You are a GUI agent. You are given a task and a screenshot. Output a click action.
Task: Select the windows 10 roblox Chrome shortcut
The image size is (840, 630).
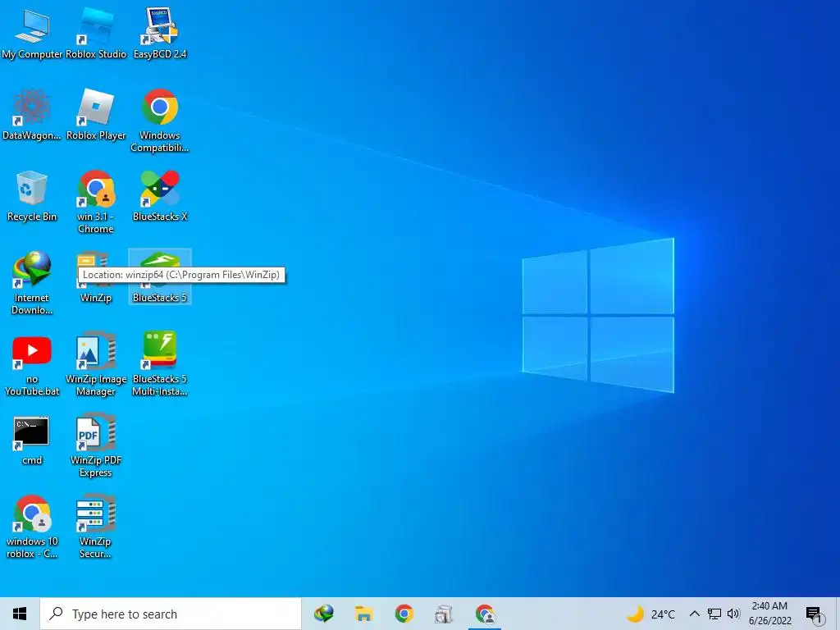[32, 527]
